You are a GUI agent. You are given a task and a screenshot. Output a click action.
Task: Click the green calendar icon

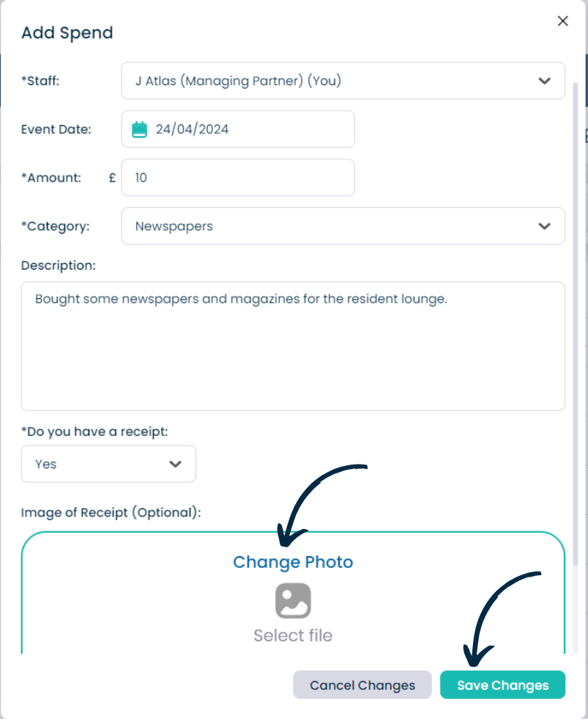[139, 129]
